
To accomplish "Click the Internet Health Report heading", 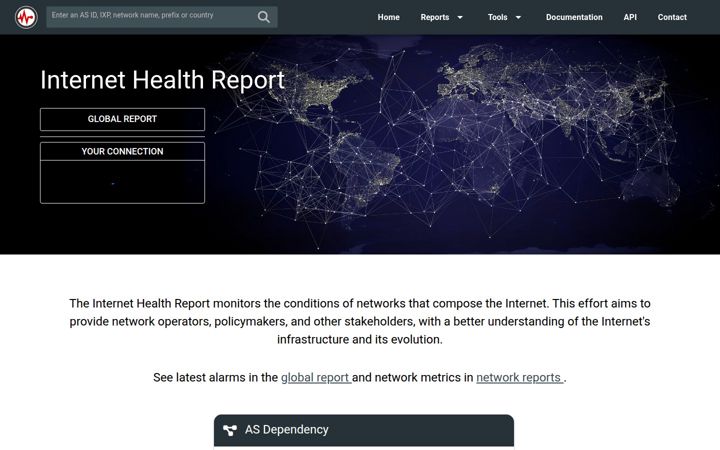I will (163, 80).
